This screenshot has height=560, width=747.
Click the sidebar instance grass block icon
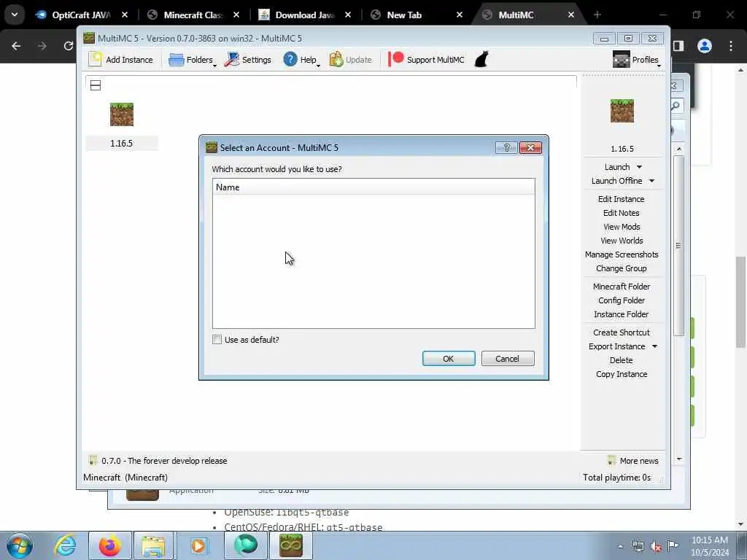coord(622,111)
